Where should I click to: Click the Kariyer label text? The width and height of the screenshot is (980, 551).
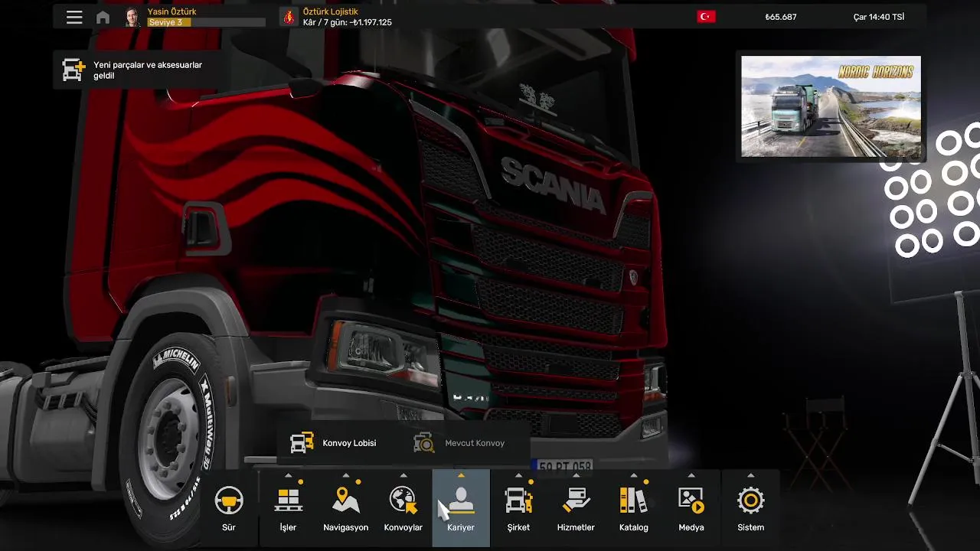[x=461, y=527]
